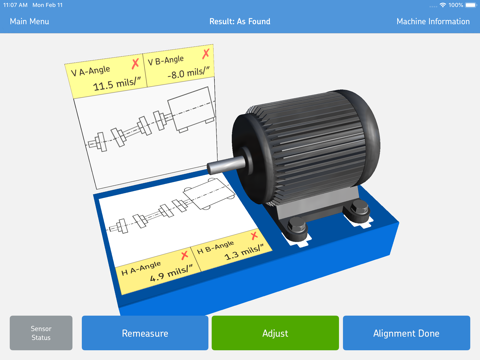Tap the Sensor Status button

(41, 333)
